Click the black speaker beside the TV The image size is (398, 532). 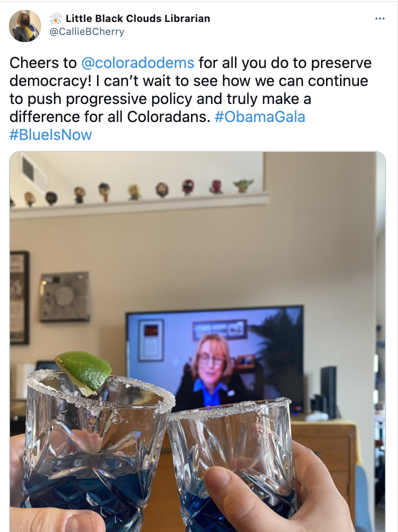328,392
